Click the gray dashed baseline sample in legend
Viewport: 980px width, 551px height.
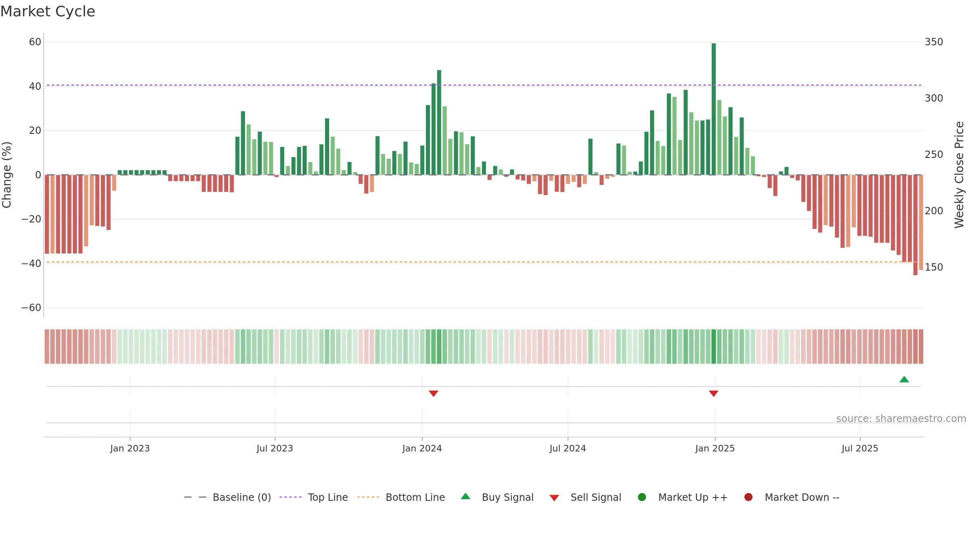[x=195, y=497]
